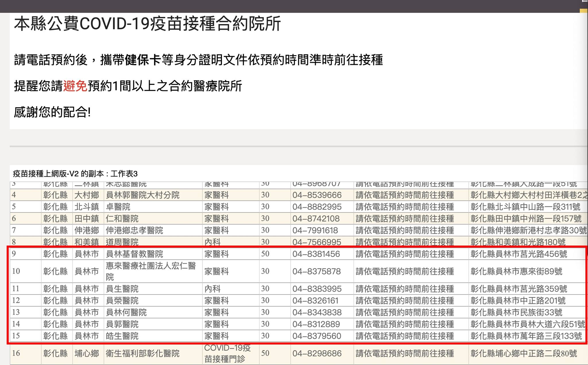588x365 pixels.
Task: Select hospital name "仁和醫院"
Action: click(x=122, y=219)
